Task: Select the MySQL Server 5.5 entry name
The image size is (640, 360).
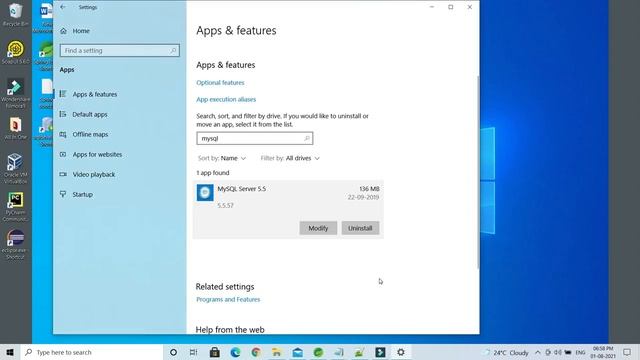Action: (241, 189)
